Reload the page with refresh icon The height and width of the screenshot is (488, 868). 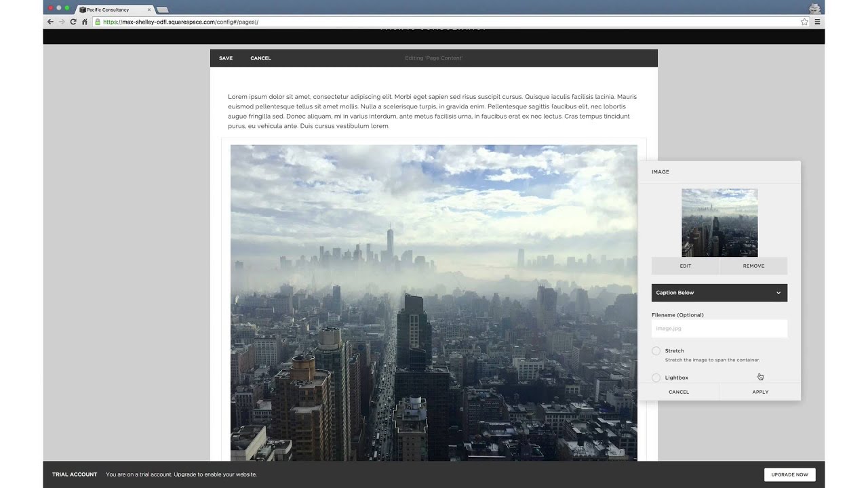[x=73, y=22]
